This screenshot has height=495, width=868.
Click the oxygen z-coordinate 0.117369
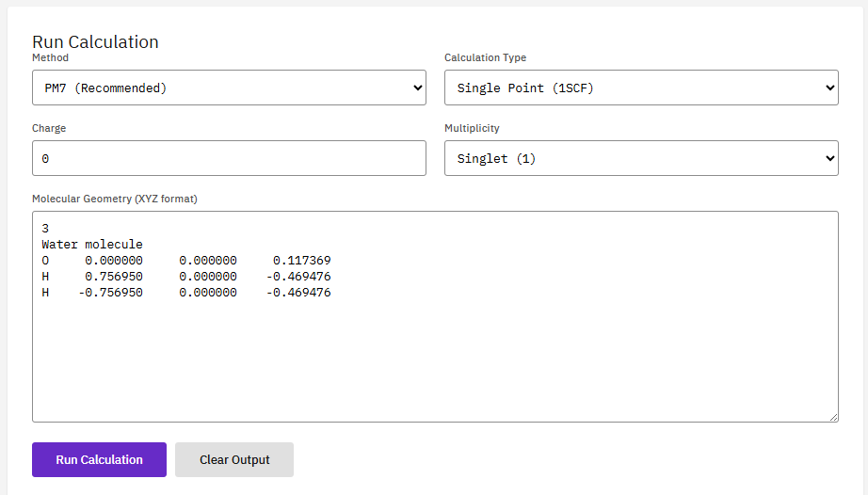[x=301, y=261]
